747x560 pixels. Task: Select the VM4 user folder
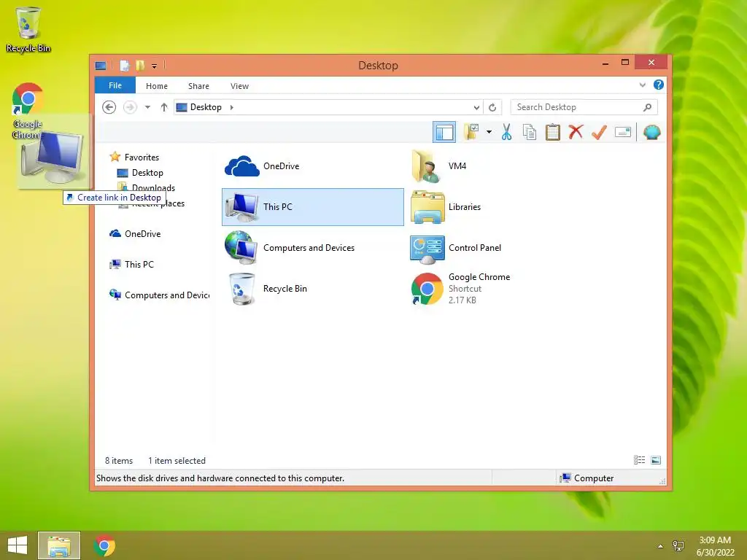pos(498,166)
